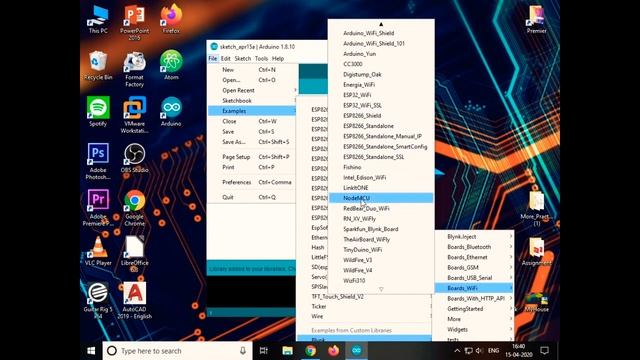Select Sparkfun_Blynk_Board example
This screenshot has height=360, width=640.
coord(381,229)
